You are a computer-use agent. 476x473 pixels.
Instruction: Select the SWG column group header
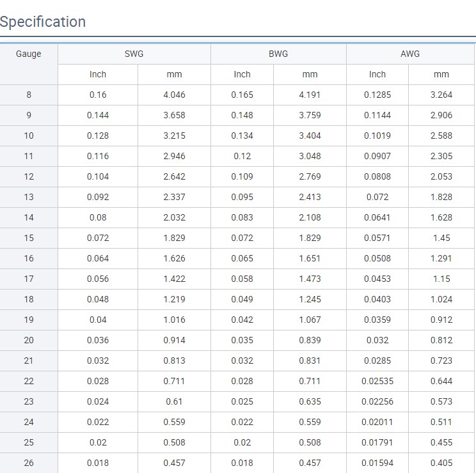[134, 54]
